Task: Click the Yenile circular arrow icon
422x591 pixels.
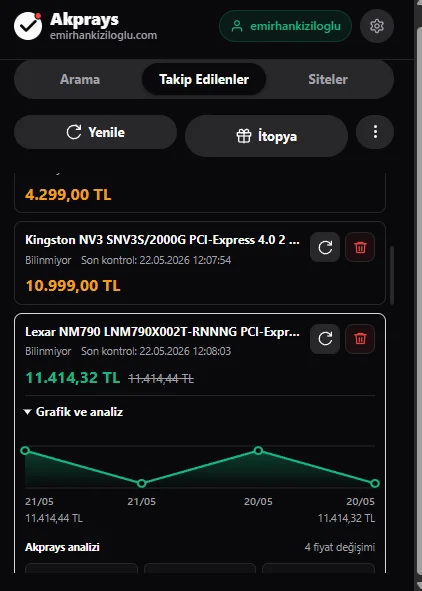Action: (x=74, y=132)
